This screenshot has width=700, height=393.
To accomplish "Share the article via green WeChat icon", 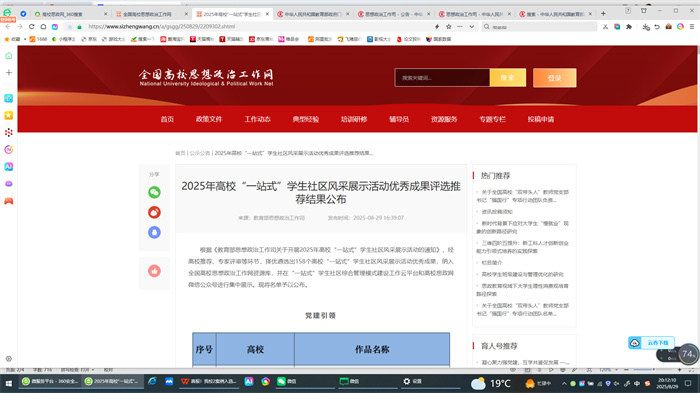I will 154,192.
